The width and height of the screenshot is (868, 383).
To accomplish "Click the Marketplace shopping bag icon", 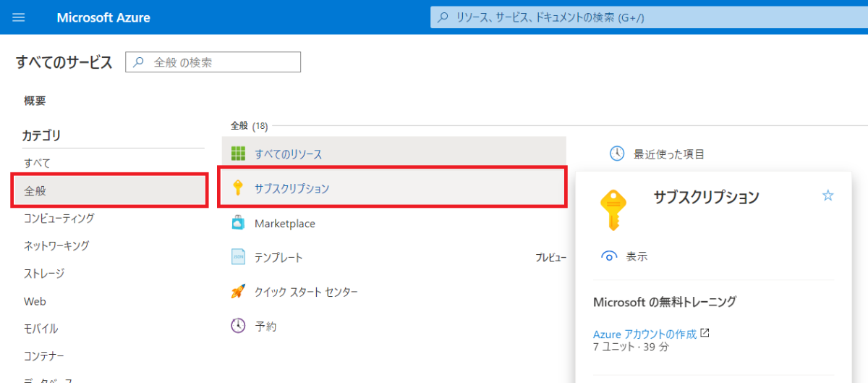I will pos(238,223).
